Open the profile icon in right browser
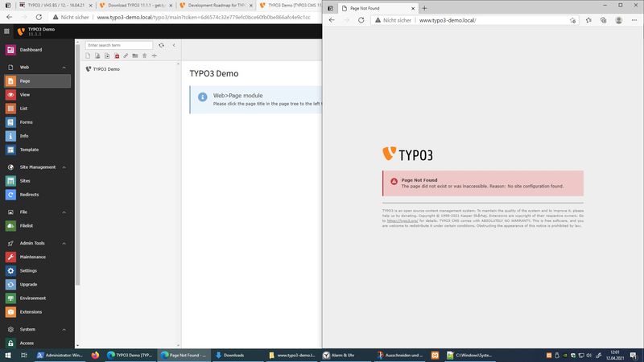 (x=618, y=20)
